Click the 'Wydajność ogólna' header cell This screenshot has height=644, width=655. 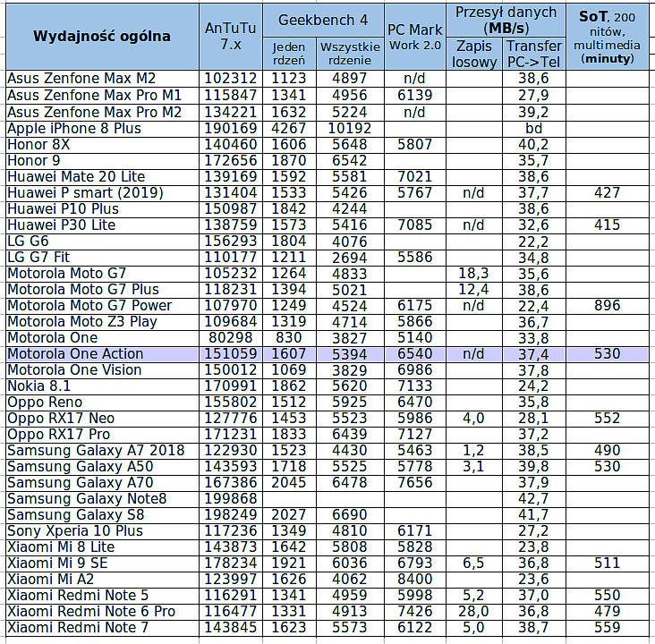click(101, 37)
